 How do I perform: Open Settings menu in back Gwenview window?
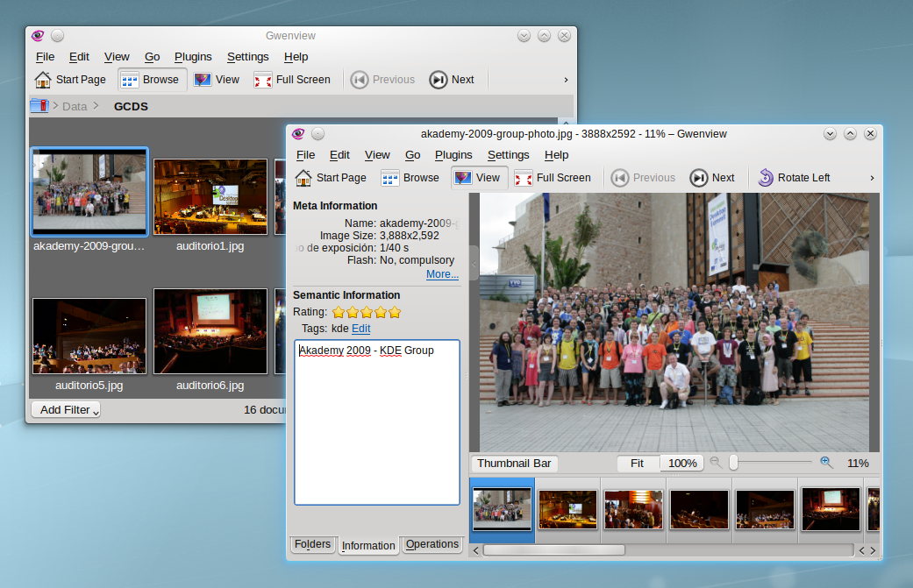[247, 56]
